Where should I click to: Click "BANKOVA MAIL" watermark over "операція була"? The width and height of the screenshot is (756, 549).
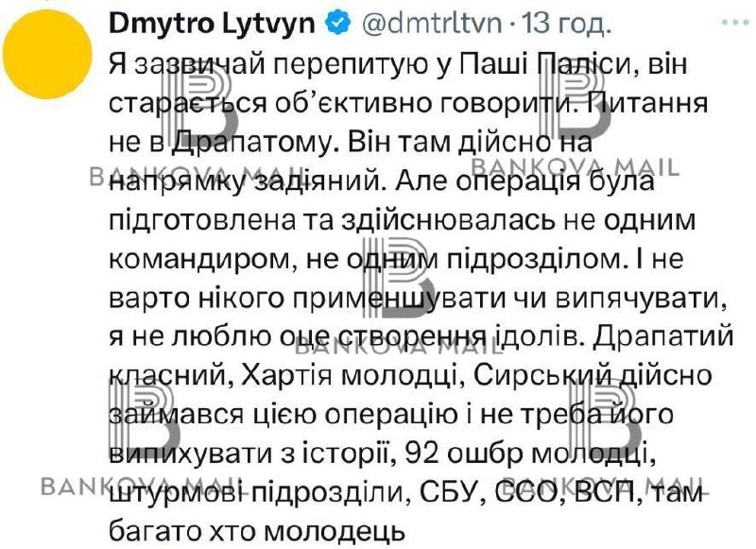pyautogui.click(x=605, y=172)
